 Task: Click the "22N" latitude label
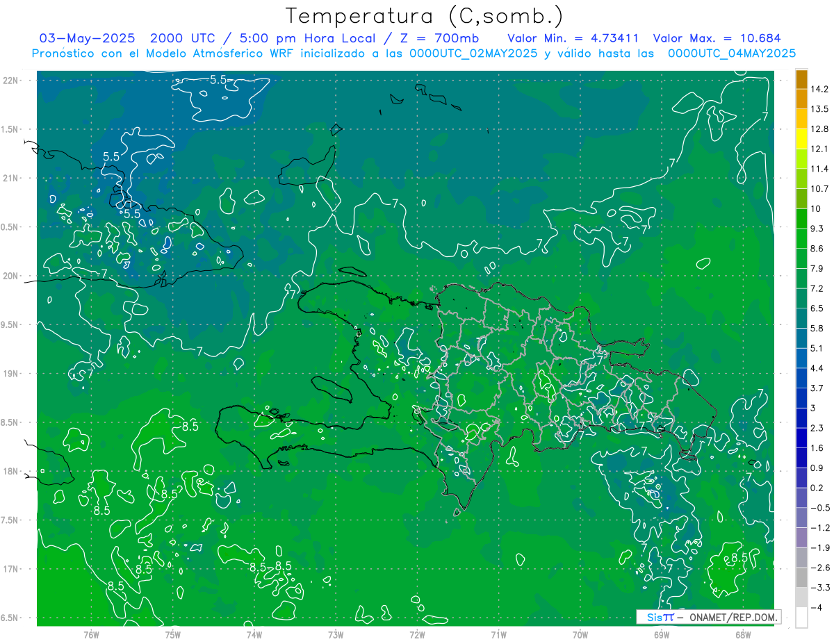pyautogui.click(x=11, y=81)
